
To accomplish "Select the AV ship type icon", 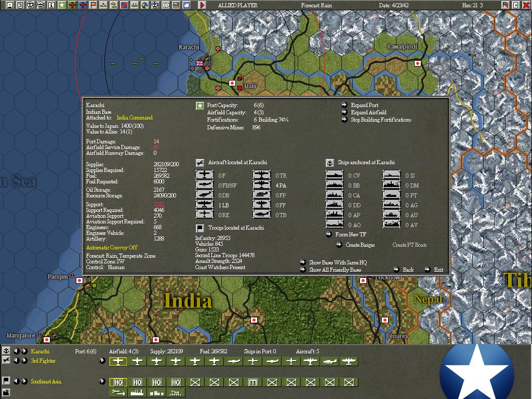I will point(392,224).
